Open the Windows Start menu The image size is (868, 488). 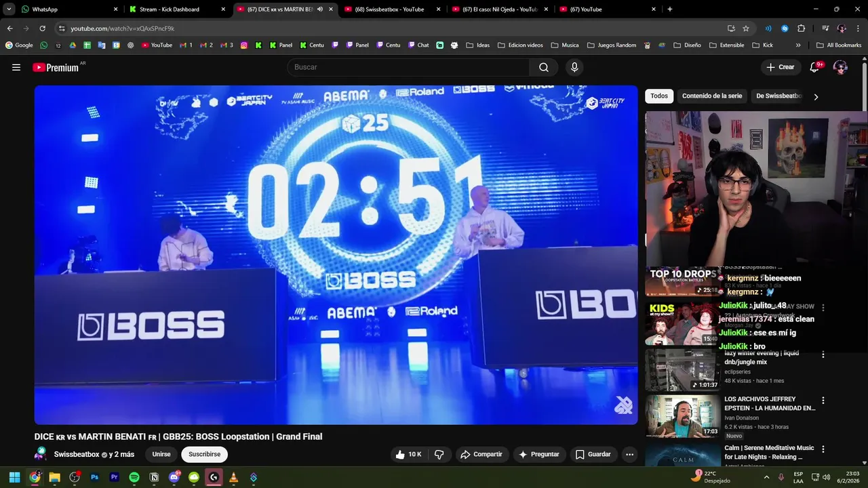pos(14,477)
